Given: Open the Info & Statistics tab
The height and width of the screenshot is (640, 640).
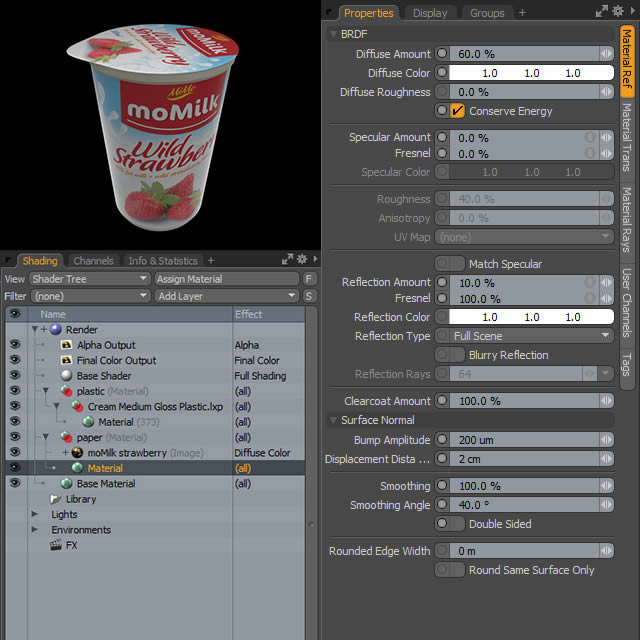Looking at the screenshot, I should tap(163, 260).
